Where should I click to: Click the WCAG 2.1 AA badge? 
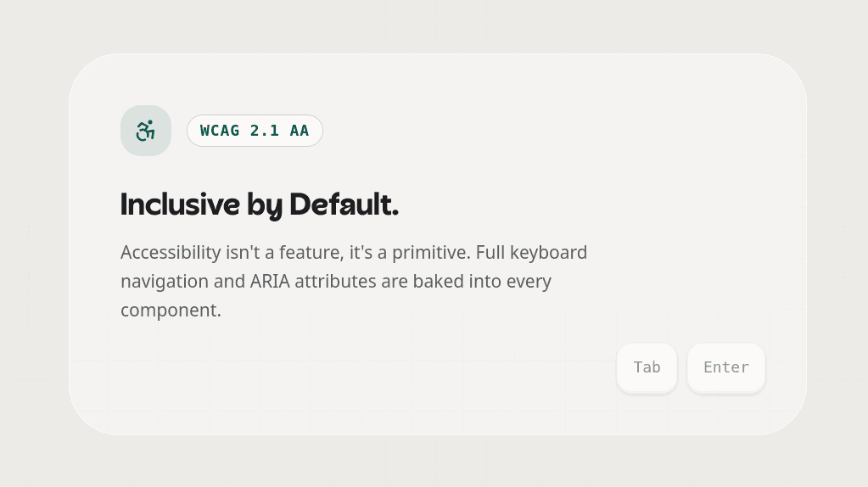point(255,131)
